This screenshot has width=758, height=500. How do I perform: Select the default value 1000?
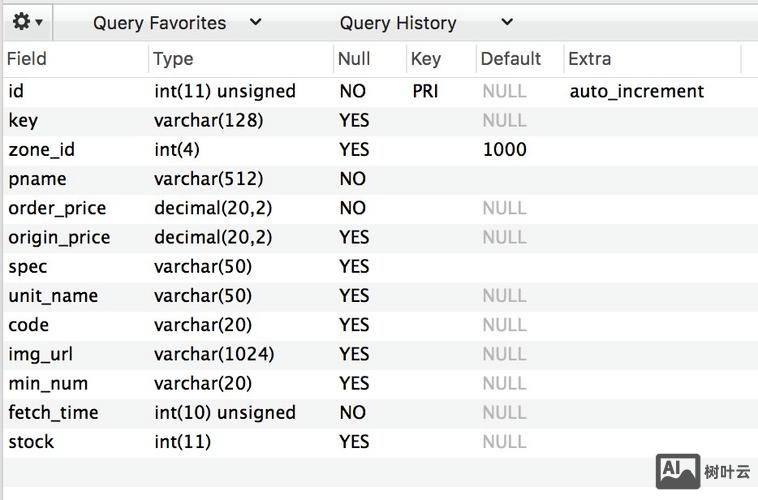(x=504, y=150)
